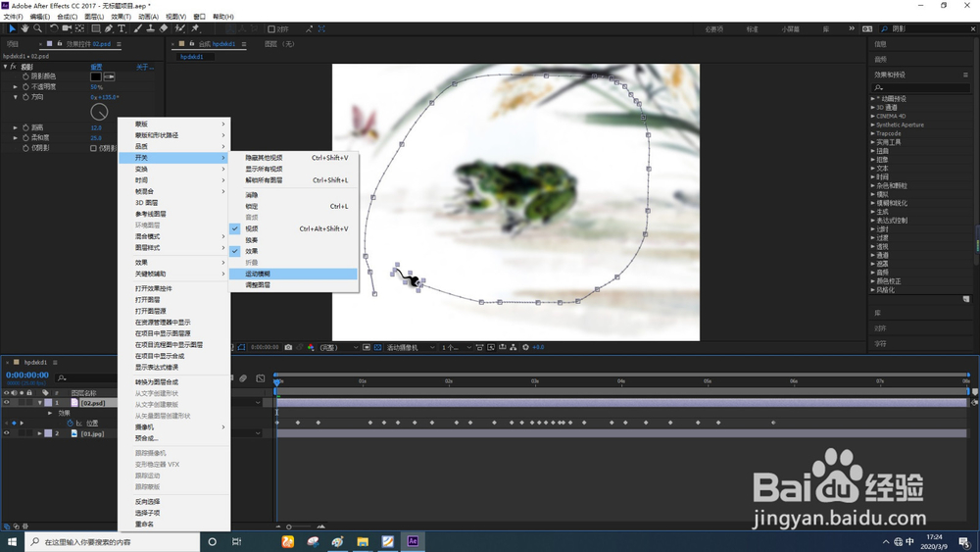Choose 运动模糊 from the switch submenu

coord(294,274)
